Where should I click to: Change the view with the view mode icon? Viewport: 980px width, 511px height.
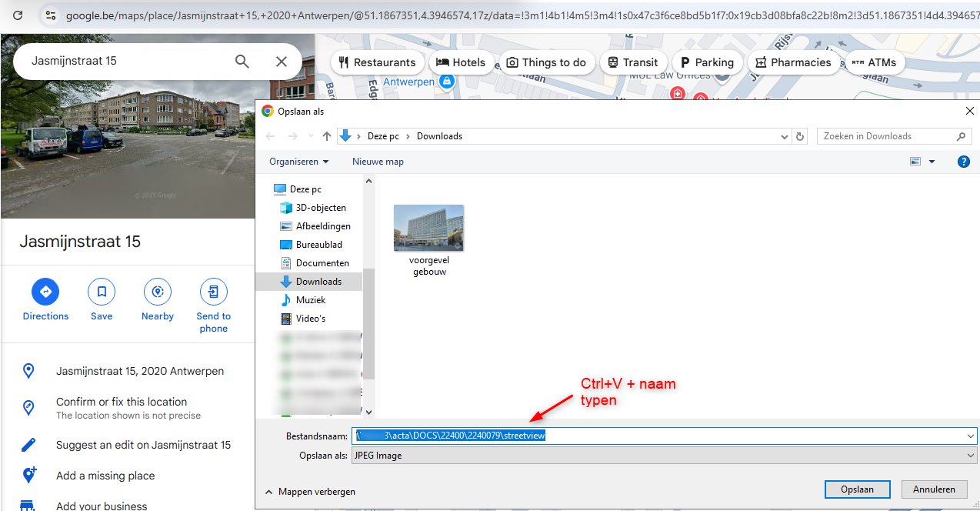tap(915, 162)
